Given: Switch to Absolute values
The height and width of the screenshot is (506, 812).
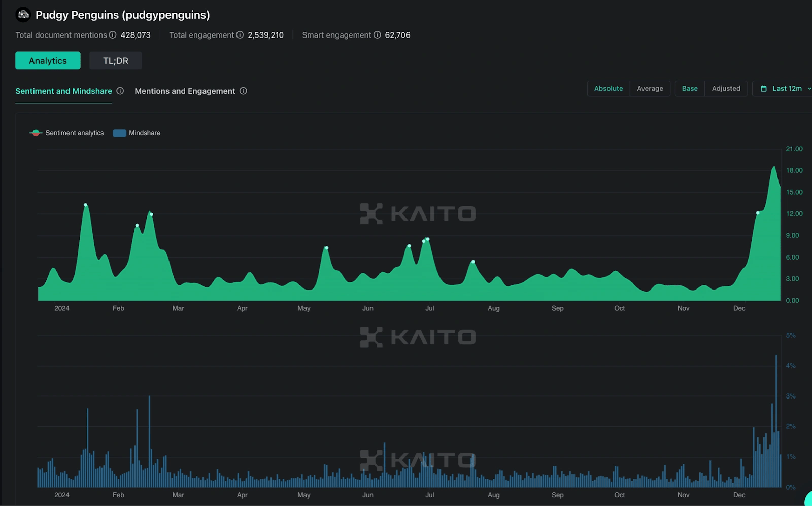Looking at the screenshot, I should 608,89.
